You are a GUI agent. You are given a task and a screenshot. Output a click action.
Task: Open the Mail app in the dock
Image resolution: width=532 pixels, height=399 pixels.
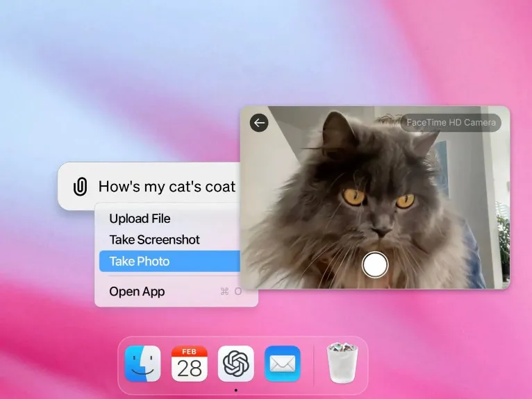point(283,364)
